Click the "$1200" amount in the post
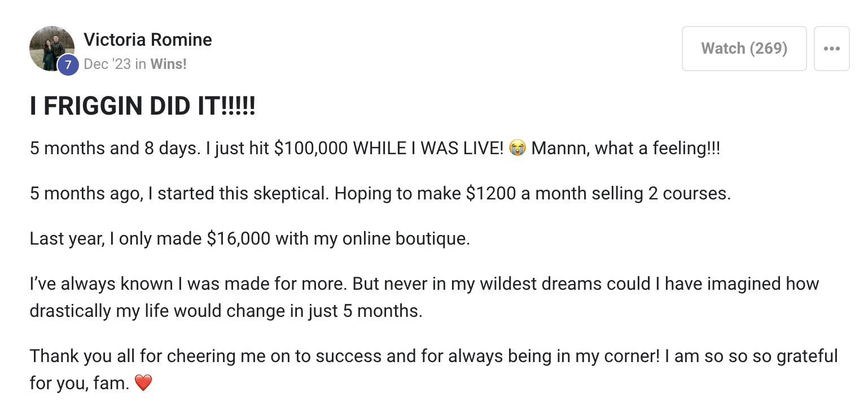 [490, 194]
